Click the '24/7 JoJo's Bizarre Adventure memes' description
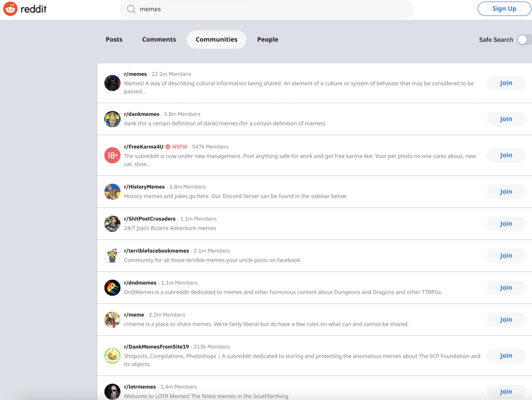The height and width of the screenshot is (400, 532). point(170,228)
